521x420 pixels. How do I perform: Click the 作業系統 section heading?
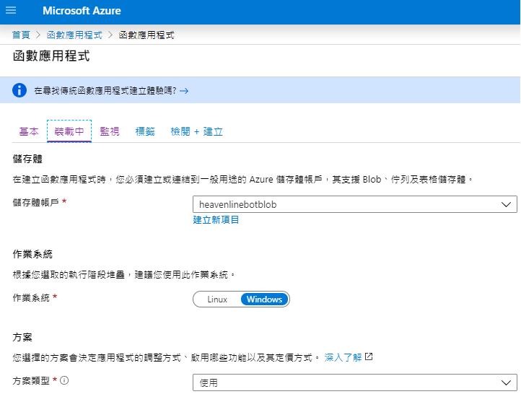pos(32,254)
